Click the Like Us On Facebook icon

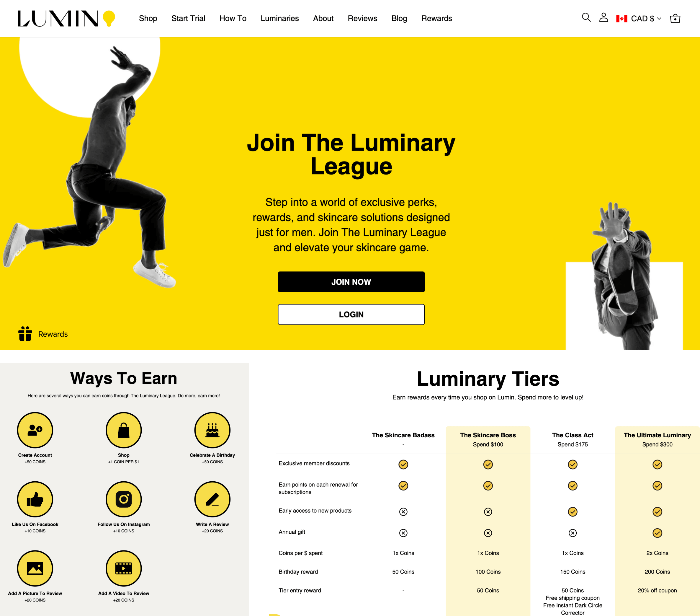tap(35, 499)
